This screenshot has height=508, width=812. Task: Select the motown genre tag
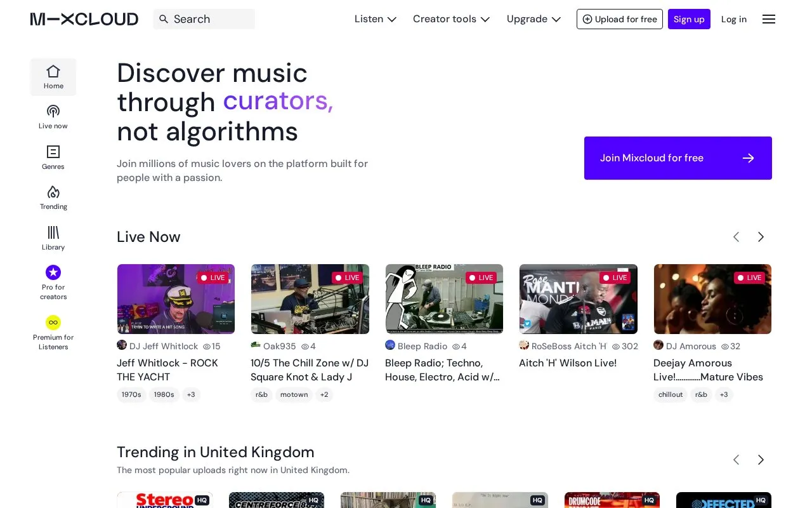tap(294, 395)
